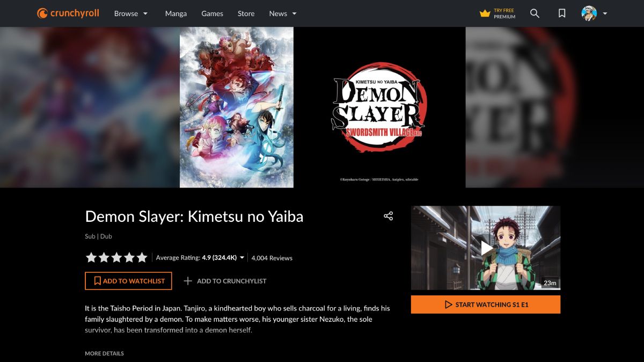Share the series via share icon
644x362 pixels.
click(389, 216)
